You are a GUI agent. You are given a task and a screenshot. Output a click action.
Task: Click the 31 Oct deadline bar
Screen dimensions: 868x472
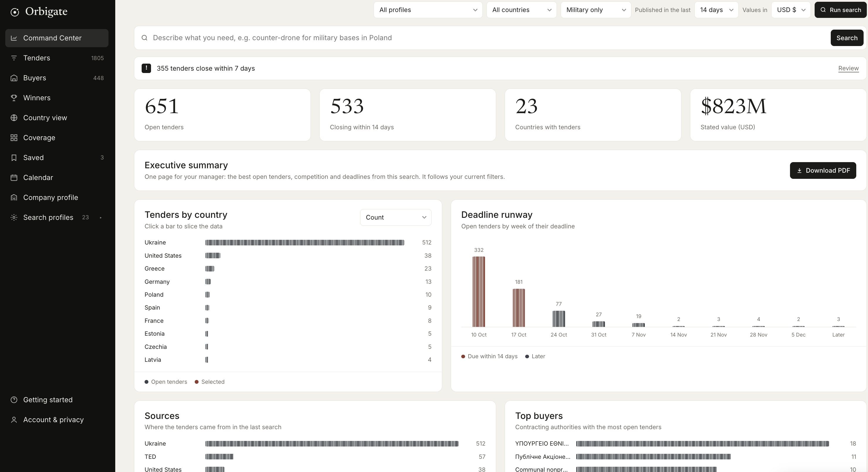click(599, 324)
